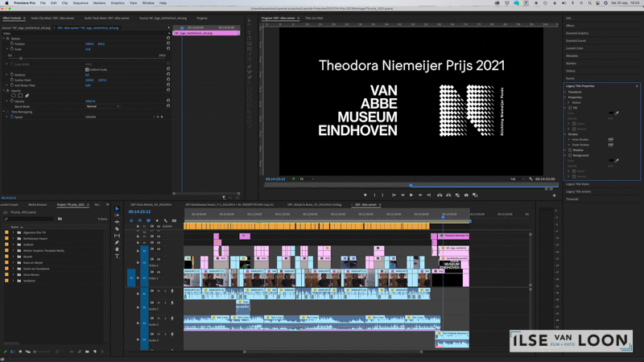Screen dimensions: 644x362
Task: Step back one frame in Program monitor
Action: [x=402, y=195]
